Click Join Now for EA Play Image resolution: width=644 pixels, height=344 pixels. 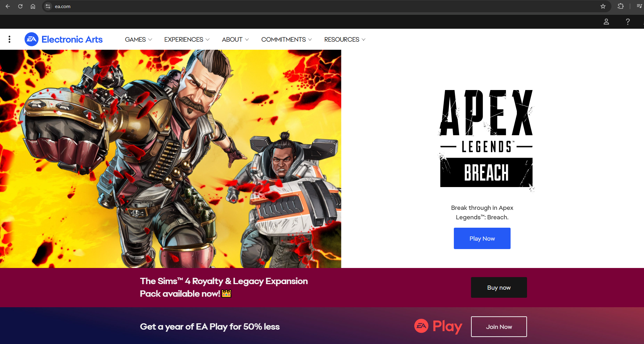[x=499, y=327]
